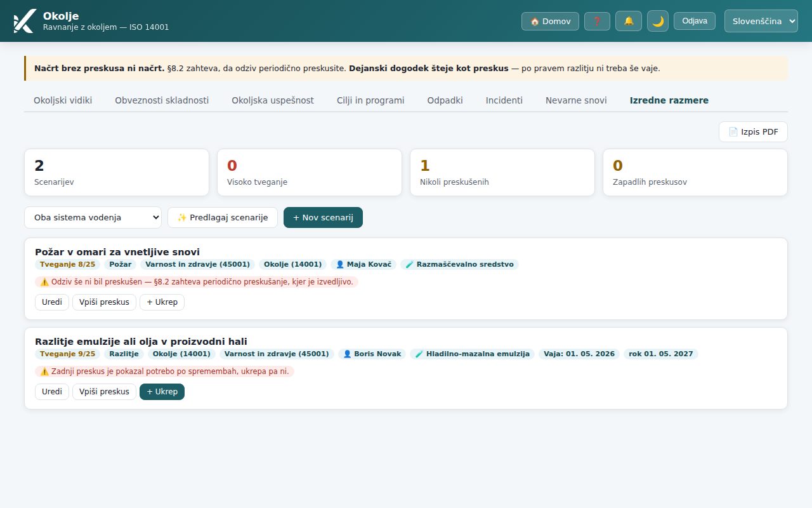Click Uredi for Razlitje emulzije scenario
Screen dimensions: 812x508
(x=52, y=392)
